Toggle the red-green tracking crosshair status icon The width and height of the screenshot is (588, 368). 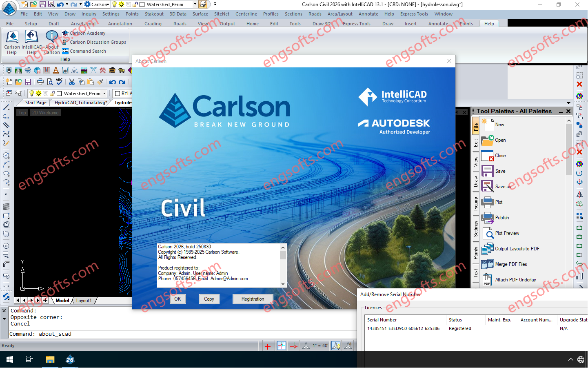tap(294, 346)
